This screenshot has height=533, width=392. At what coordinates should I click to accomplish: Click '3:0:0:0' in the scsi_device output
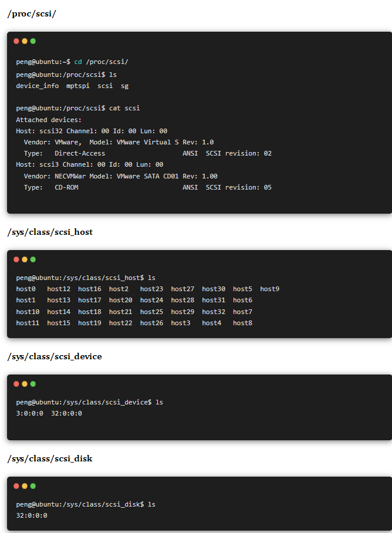[x=29, y=413]
